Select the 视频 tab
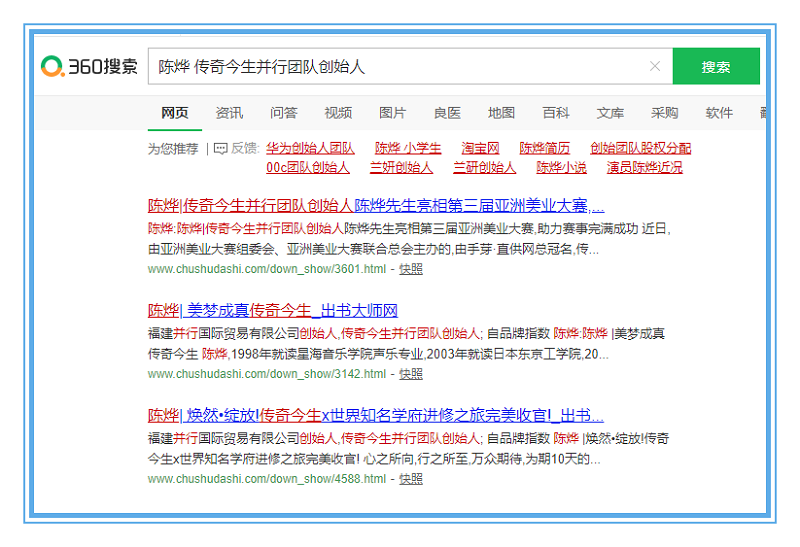 338,113
